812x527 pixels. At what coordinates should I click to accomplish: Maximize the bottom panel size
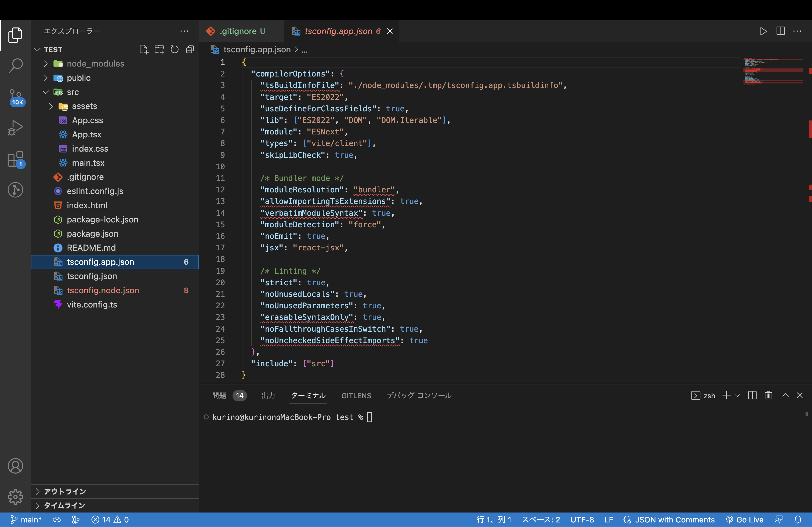(x=785, y=396)
